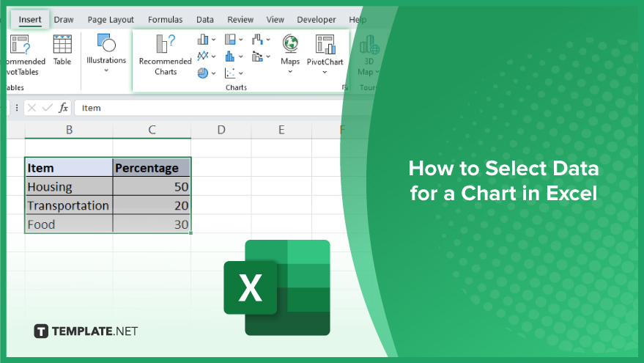Click the selection fill handle
This screenshot has height=363, width=644.
(x=191, y=233)
